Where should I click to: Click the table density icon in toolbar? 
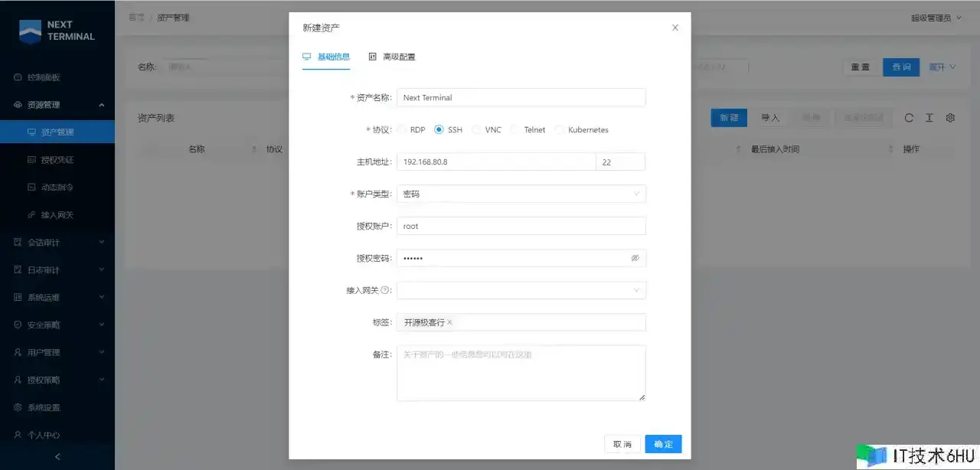[929, 118]
